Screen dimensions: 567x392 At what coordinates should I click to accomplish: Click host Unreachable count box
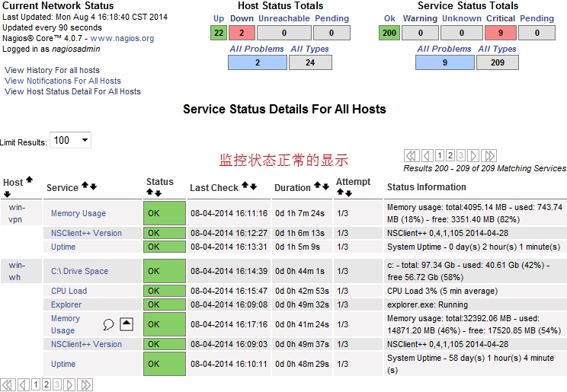(284, 33)
